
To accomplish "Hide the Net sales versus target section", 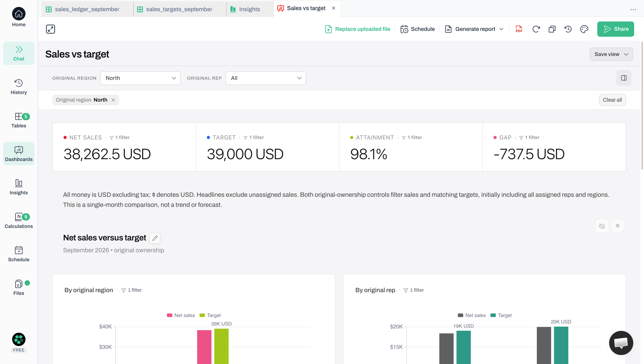I will coord(602,226).
